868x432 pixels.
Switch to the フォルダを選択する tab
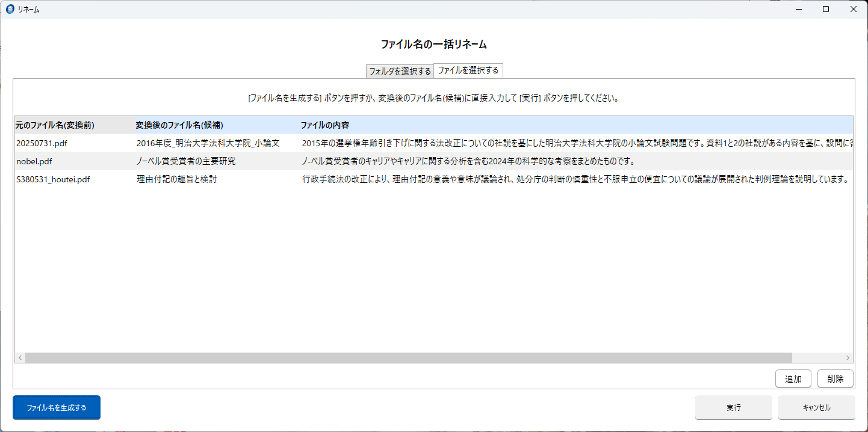click(x=399, y=70)
